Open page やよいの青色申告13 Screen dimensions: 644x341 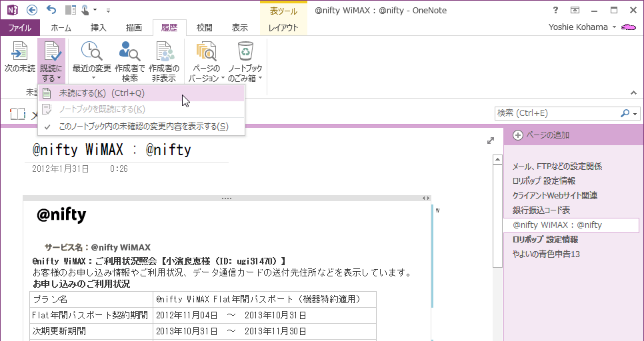click(x=546, y=254)
